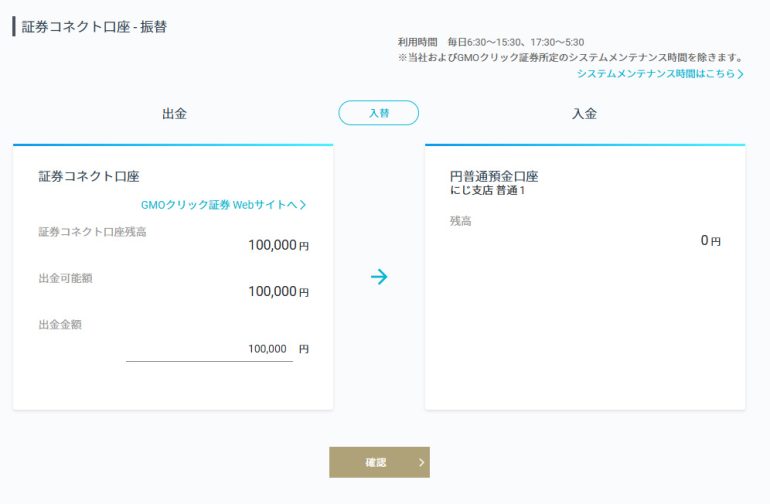Click 出金可能額 100,000円 value
This screenshot has height=504, width=770.
click(278, 291)
